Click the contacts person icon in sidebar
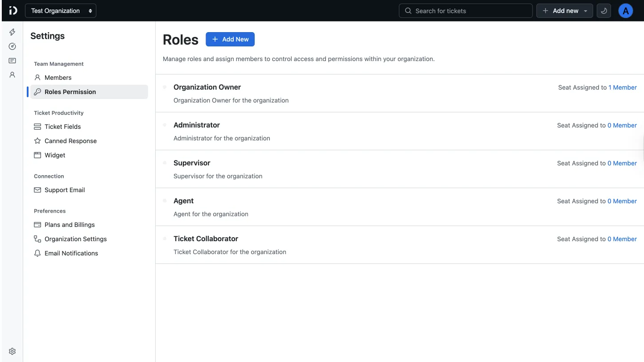This screenshot has height=362, width=644. pyautogui.click(x=12, y=74)
